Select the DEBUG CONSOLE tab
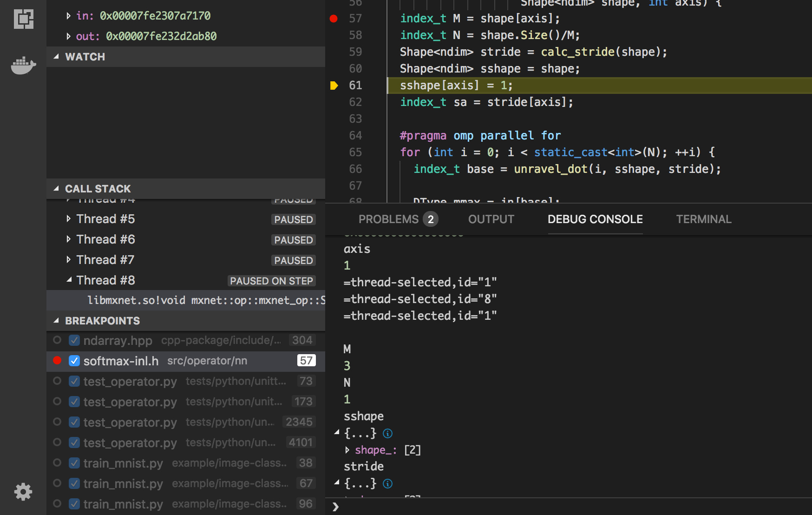Viewport: 812px width, 515px height. (595, 219)
